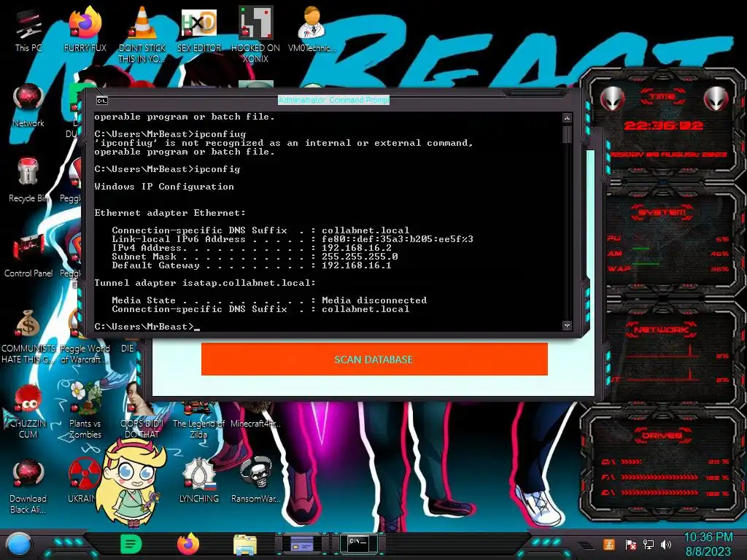Click the SCAN DATABASE button
747x560 pixels.
[374, 359]
